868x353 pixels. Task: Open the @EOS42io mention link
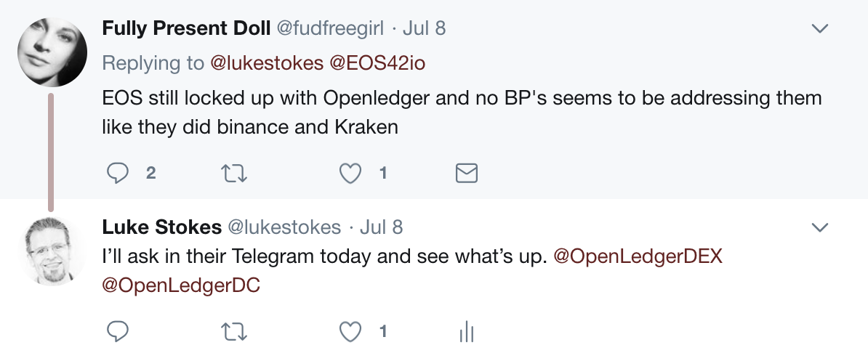tap(377, 63)
